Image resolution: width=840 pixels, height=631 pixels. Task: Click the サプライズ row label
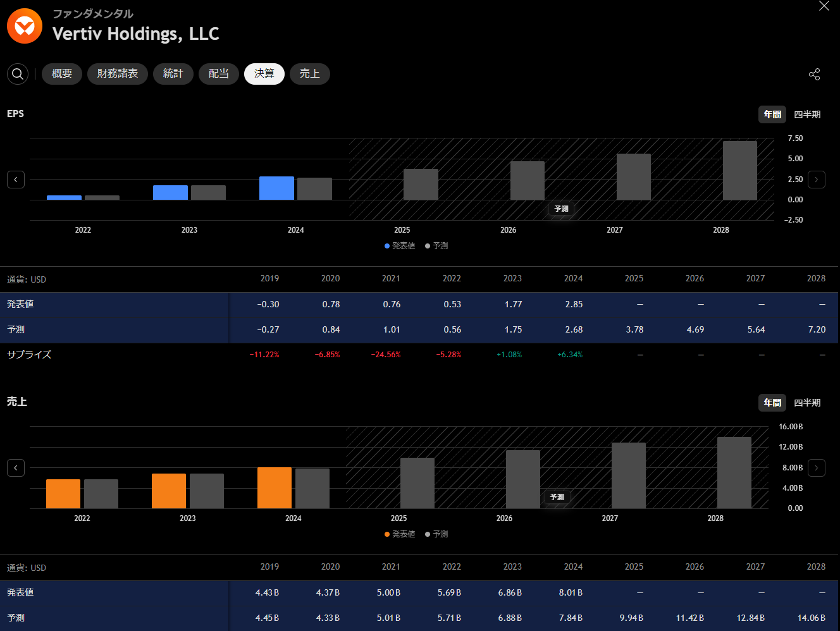click(29, 355)
